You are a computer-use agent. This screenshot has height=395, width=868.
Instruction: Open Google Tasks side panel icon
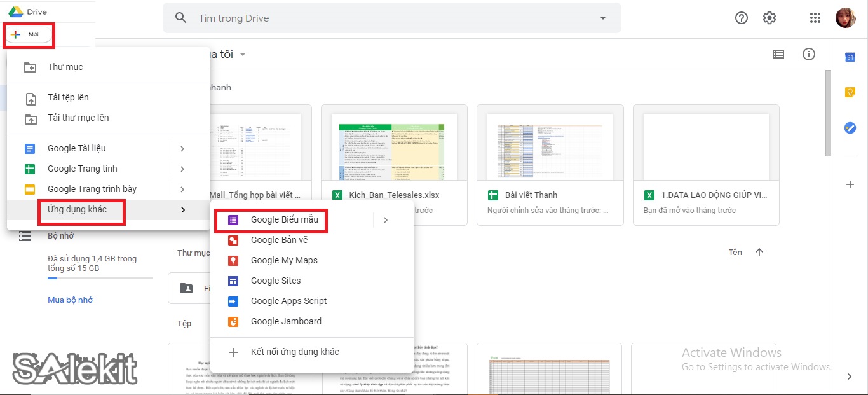[850, 128]
